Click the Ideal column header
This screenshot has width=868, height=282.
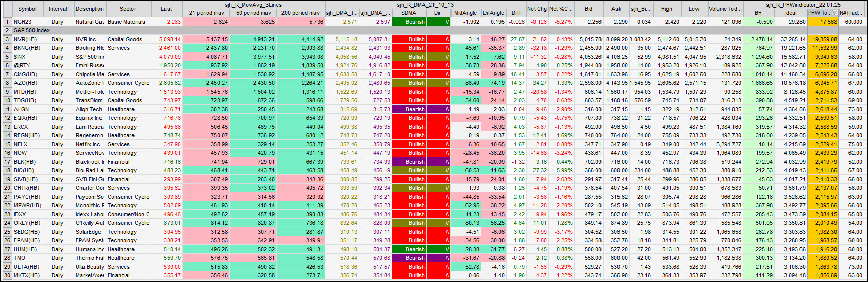pos(790,13)
